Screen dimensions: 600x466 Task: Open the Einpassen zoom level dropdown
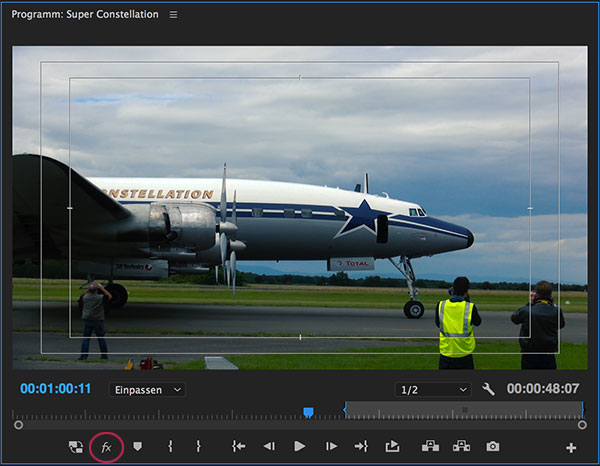[x=147, y=390]
